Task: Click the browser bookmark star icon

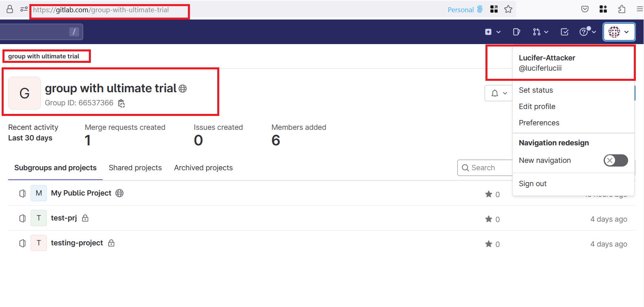Action: point(508,9)
